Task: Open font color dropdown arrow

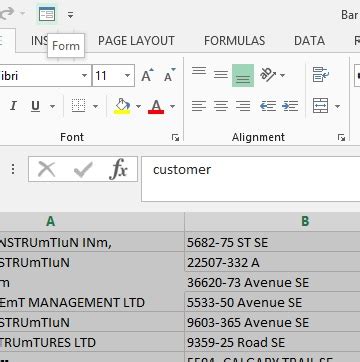Action: [x=172, y=106]
